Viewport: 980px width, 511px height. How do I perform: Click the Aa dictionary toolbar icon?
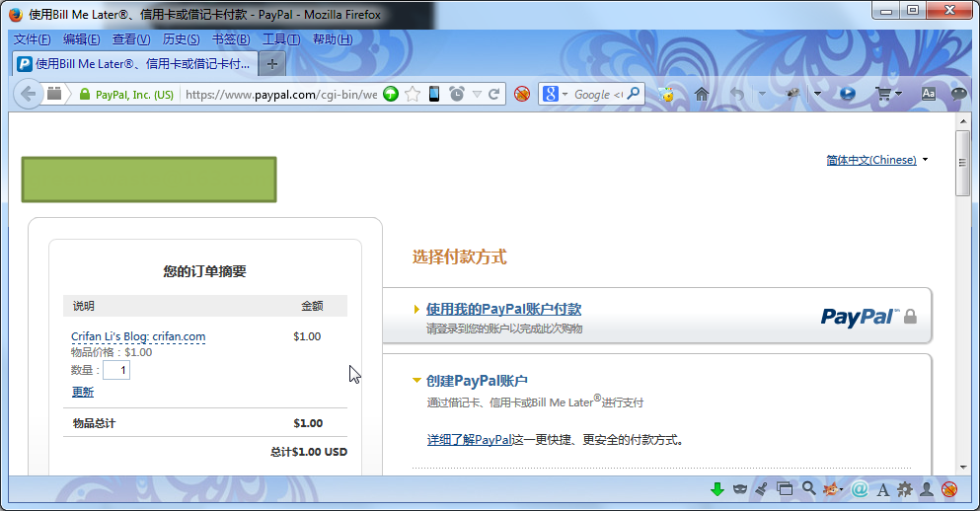click(x=929, y=94)
